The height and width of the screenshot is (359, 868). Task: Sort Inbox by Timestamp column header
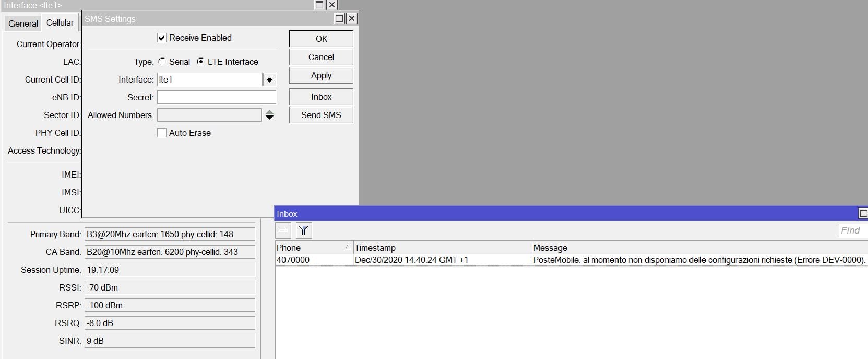click(442, 248)
